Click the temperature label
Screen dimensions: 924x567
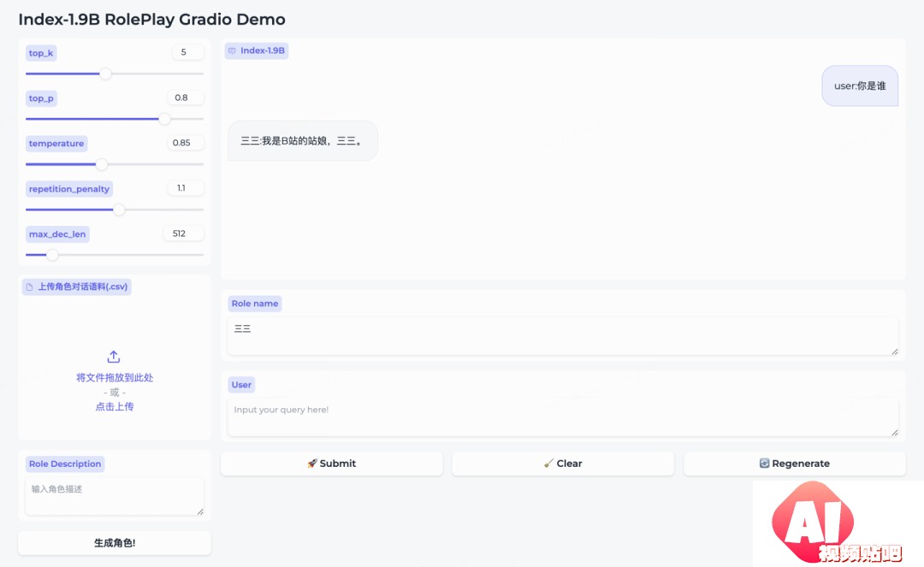pyautogui.click(x=56, y=144)
